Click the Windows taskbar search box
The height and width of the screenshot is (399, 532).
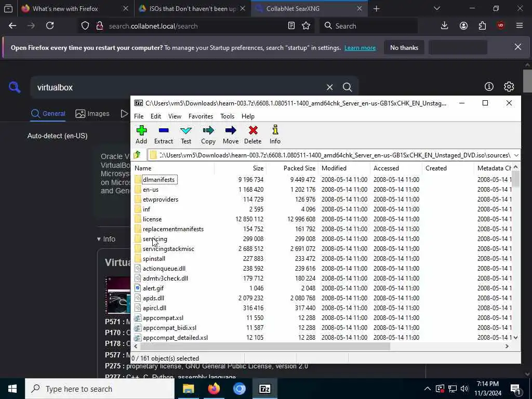click(x=100, y=389)
